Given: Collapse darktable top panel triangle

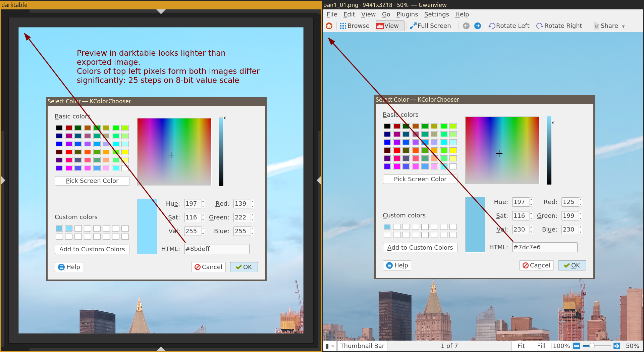Looking at the screenshot, I should click(x=161, y=11).
